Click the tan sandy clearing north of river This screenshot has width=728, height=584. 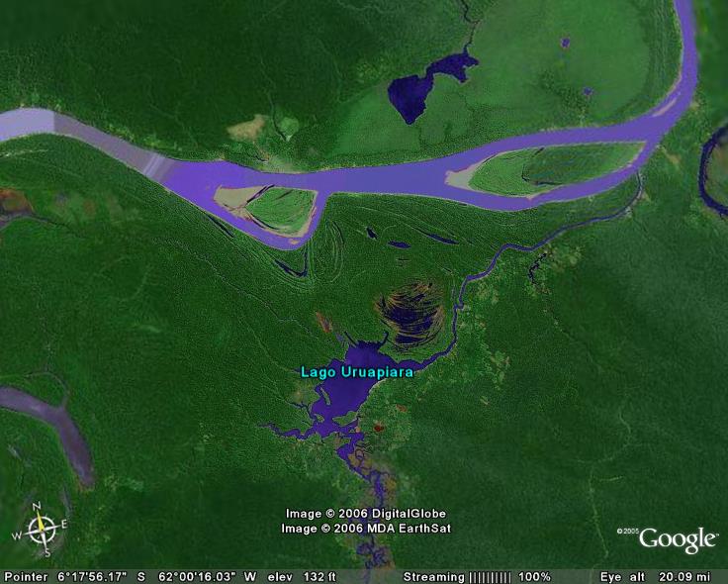click(x=247, y=128)
